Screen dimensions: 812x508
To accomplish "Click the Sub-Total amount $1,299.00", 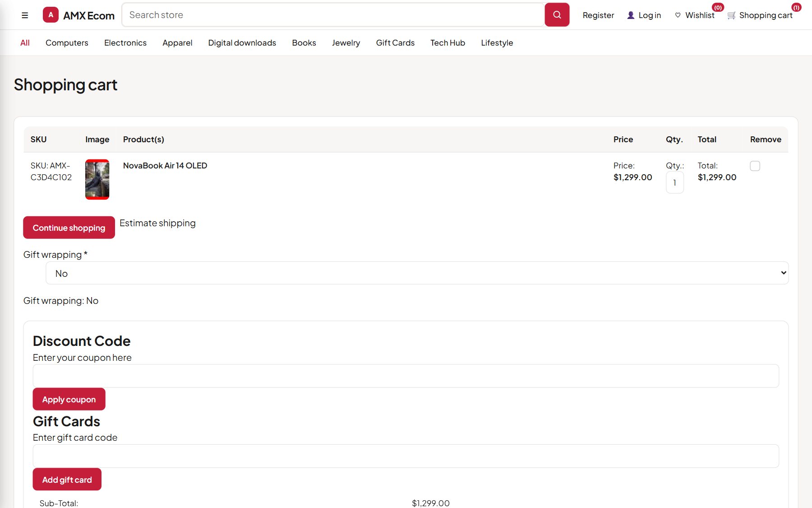I will pyautogui.click(x=431, y=503).
